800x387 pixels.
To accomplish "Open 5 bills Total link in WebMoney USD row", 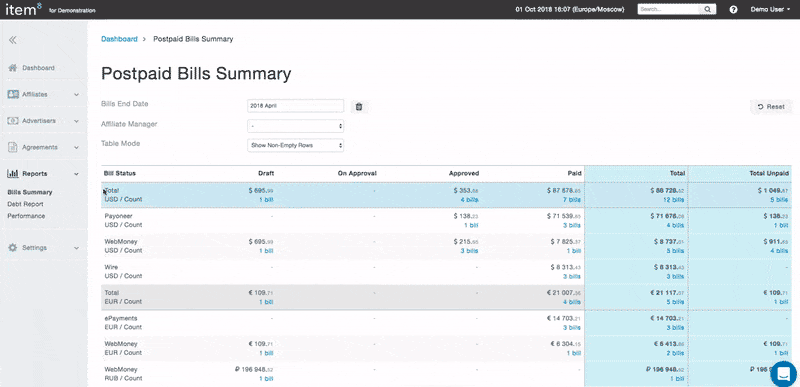I will pos(676,251).
